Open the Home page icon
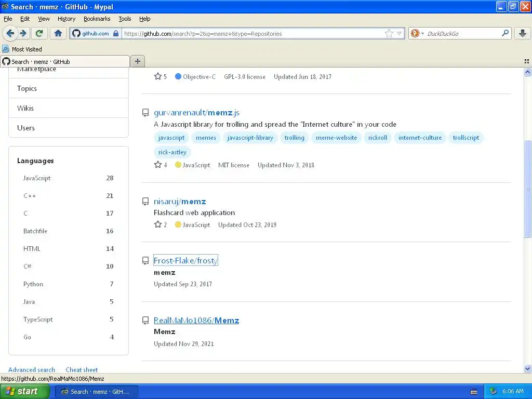The height and width of the screenshot is (399, 532). click(58, 33)
